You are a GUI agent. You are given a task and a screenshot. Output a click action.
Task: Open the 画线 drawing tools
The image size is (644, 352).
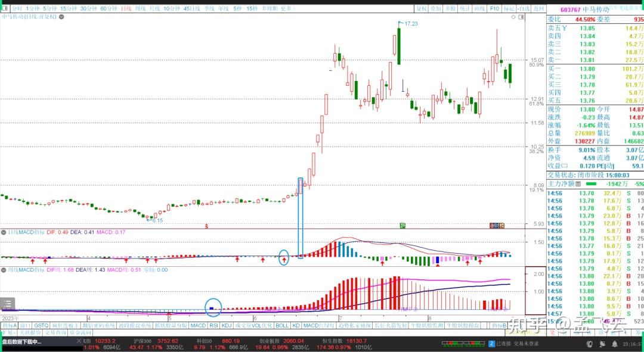(x=479, y=8)
